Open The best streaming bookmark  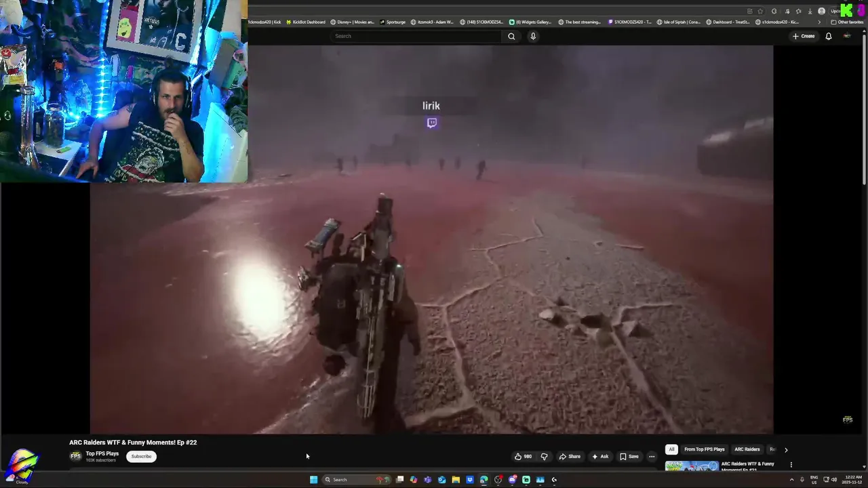point(580,22)
